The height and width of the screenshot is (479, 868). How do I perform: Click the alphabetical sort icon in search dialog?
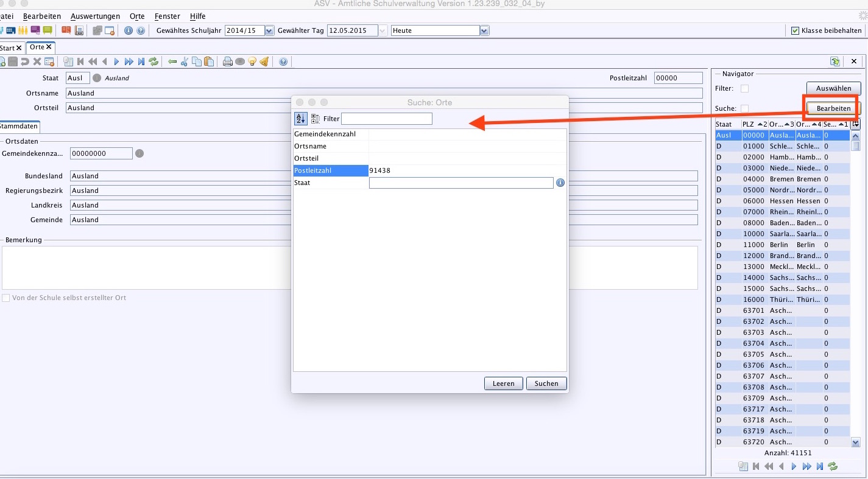[x=300, y=119]
